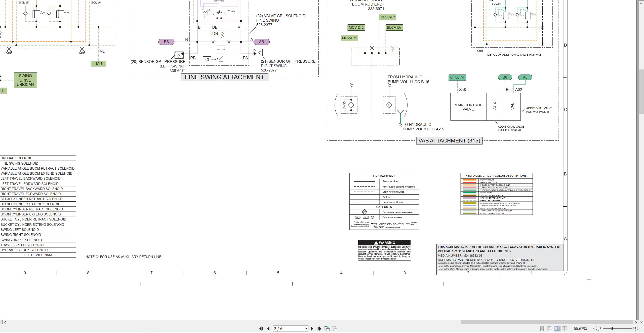Viewport: 644px width, 333px height.
Task: Click the FINE SWING SOLENOID row
Action: coord(38,163)
